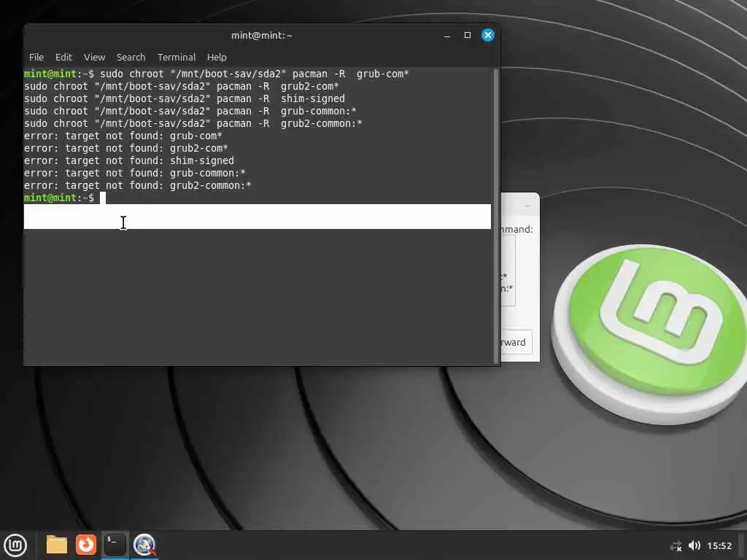This screenshot has width=747, height=560.
Task: Click the terminal vertical scrollbar
Action: pos(495,214)
